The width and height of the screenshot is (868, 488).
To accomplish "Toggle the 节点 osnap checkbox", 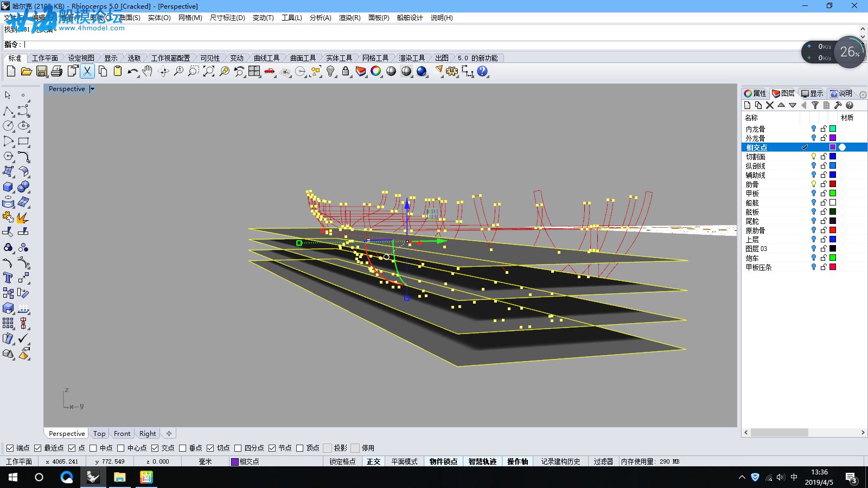I will tap(272, 448).
